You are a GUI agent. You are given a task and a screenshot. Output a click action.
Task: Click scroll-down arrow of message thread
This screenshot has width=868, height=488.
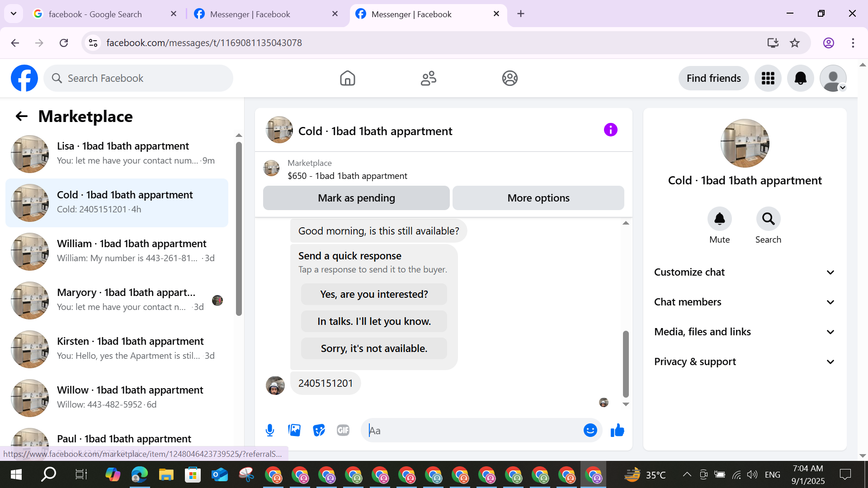626,404
